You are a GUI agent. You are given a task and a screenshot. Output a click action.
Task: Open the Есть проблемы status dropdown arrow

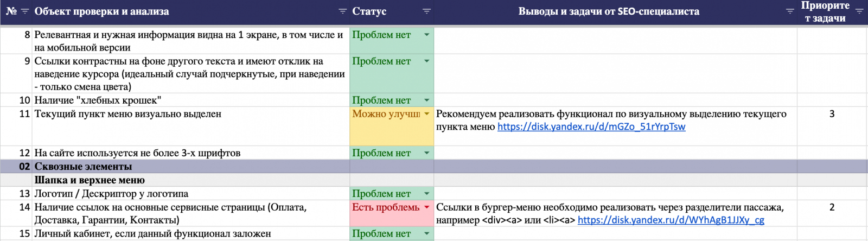click(426, 207)
